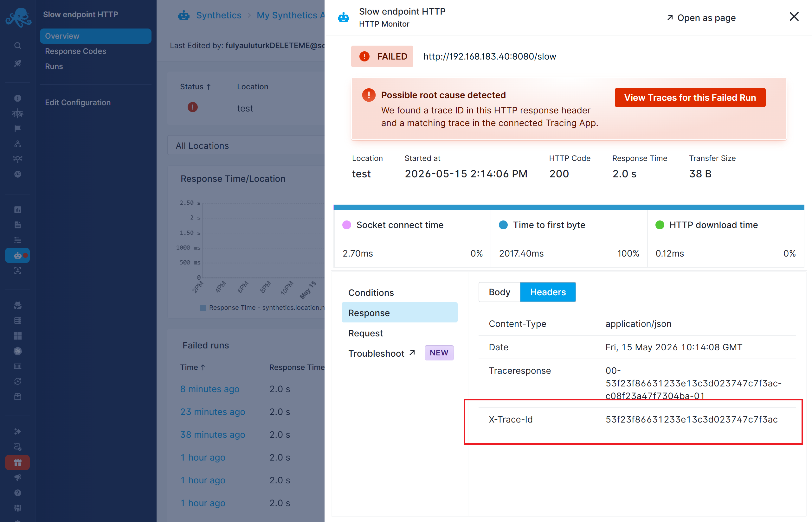Screen dimensions: 812x522
Task: Click the monitored URL http://192.168.183.40:8080/slow
Action: pos(489,56)
